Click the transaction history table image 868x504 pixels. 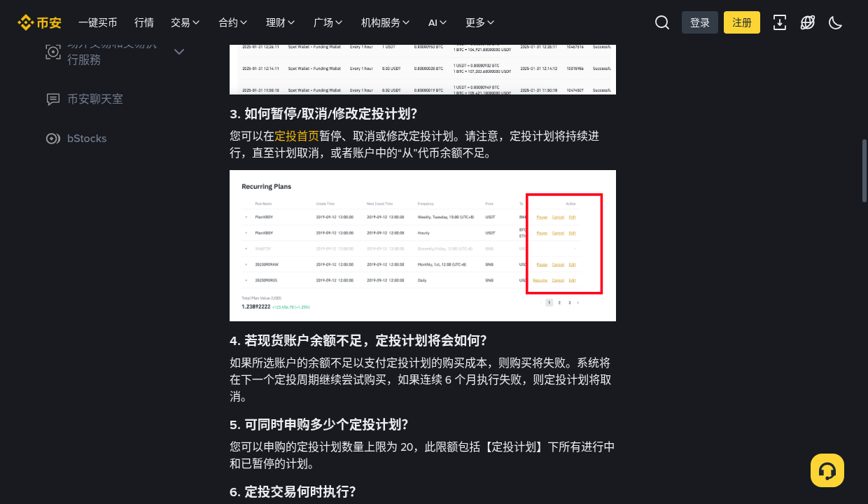pyautogui.click(x=423, y=69)
